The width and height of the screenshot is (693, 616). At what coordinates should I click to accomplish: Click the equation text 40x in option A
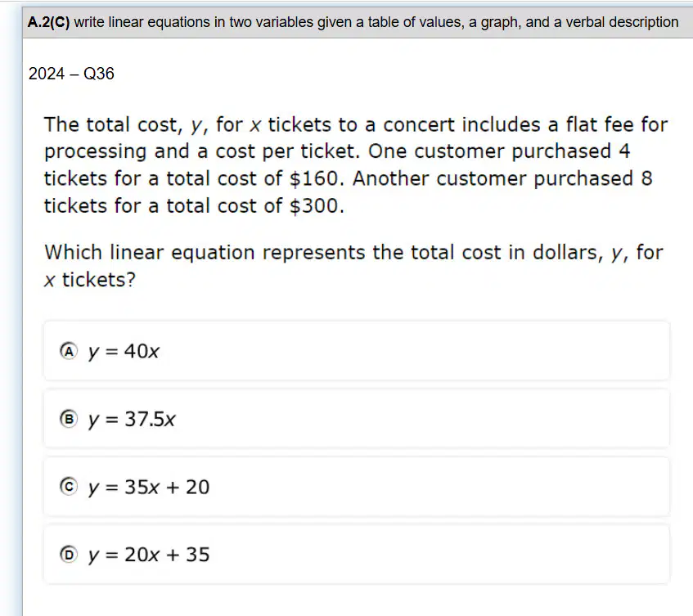(142, 351)
